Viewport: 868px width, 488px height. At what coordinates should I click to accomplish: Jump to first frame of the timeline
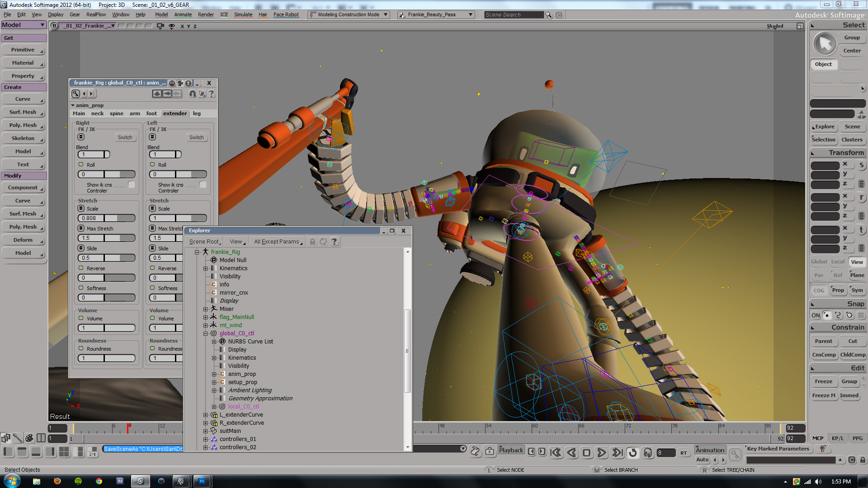pyautogui.click(x=556, y=452)
